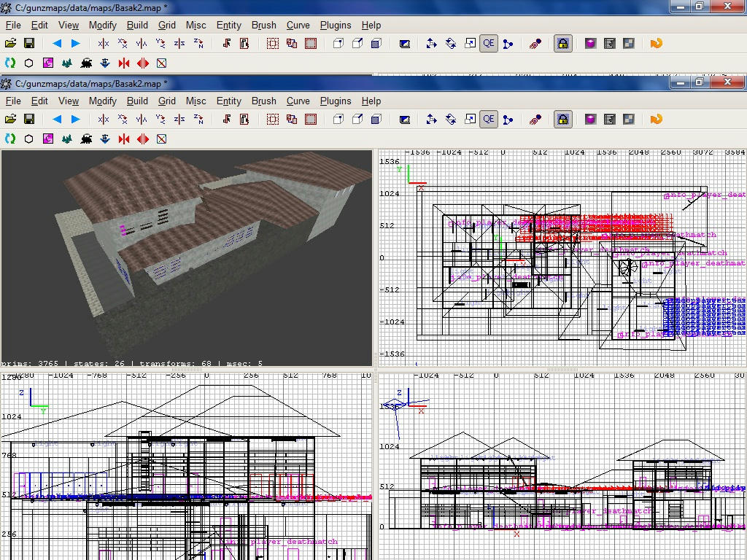The width and height of the screenshot is (747, 560).
Task: Click Open map icon in lower window toolbar
Action: click(10, 119)
